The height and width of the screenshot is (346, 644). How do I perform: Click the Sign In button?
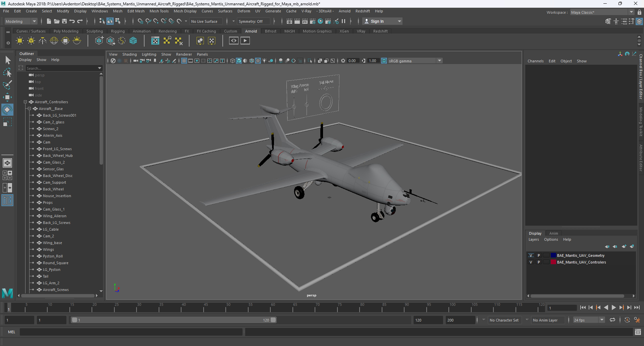pos(382,21)
